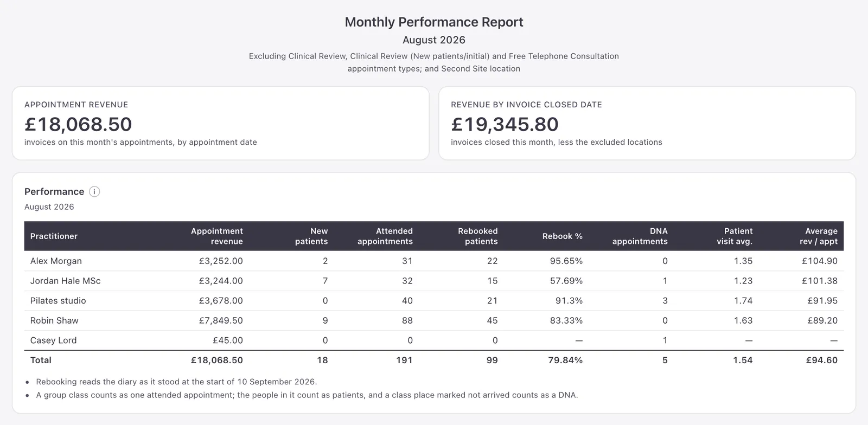
Task: Click the Average rev / appt header
Action: point(819,236)
